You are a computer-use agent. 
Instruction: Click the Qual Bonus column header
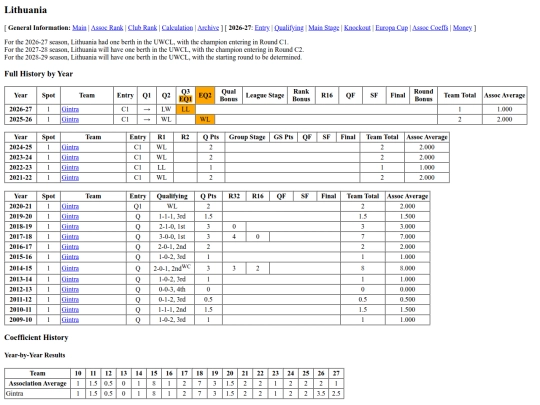coord(229,95)
